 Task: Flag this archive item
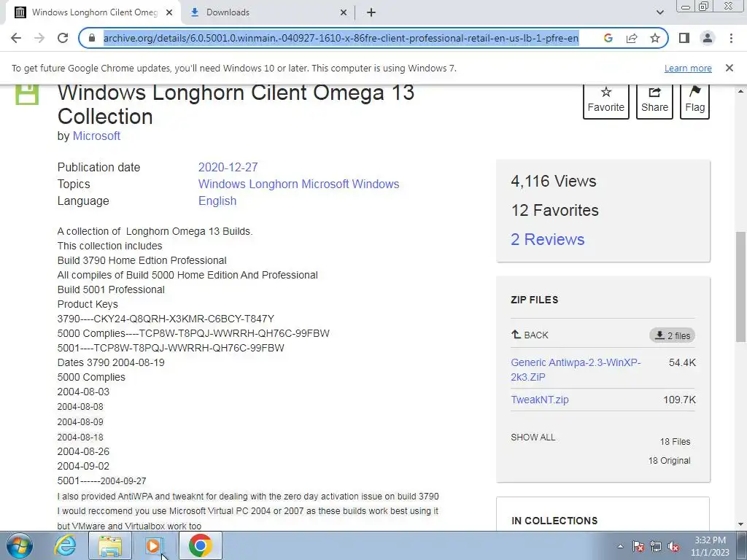click(694, 101)
